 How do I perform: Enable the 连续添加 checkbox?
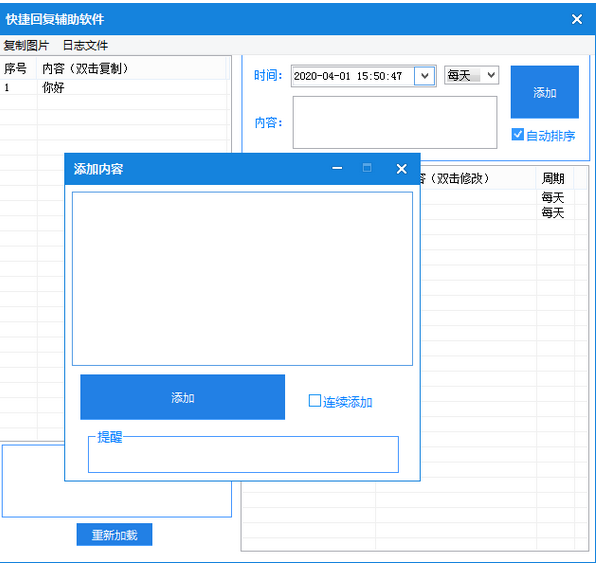click(315, 401)
